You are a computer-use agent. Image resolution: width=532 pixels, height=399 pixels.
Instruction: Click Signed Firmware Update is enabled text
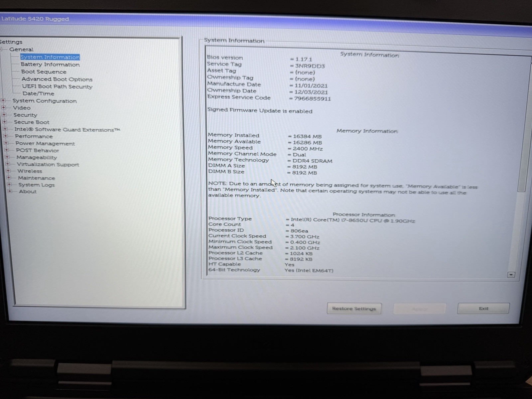coord(260,111)
